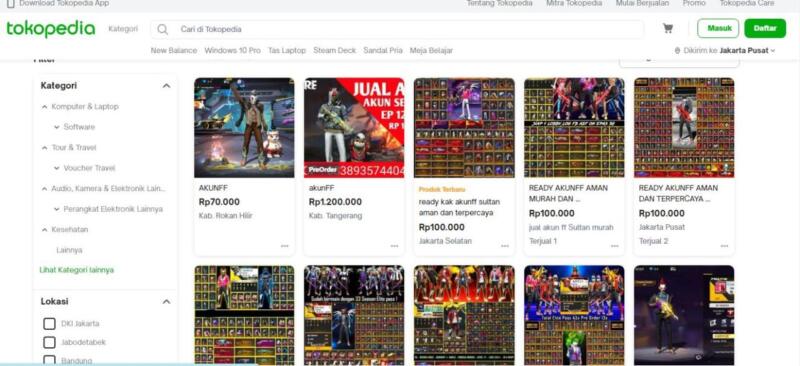Click product title ready kak akunff sultan
Viewport: 800px width, 366px height.
pos(459,207)
